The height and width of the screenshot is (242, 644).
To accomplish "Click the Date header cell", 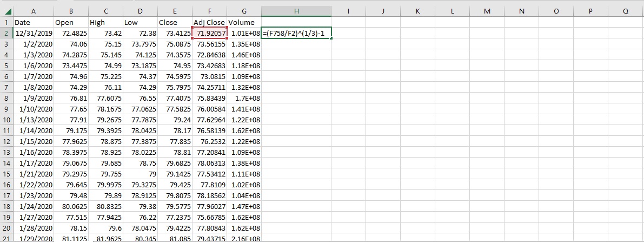I will (x=34, y=22).
